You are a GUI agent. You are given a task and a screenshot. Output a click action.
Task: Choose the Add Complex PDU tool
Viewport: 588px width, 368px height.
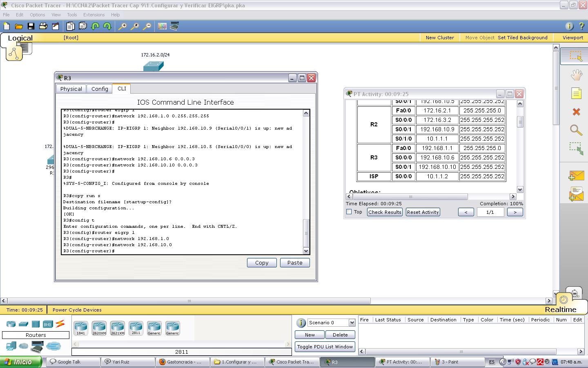coord(576,194)
